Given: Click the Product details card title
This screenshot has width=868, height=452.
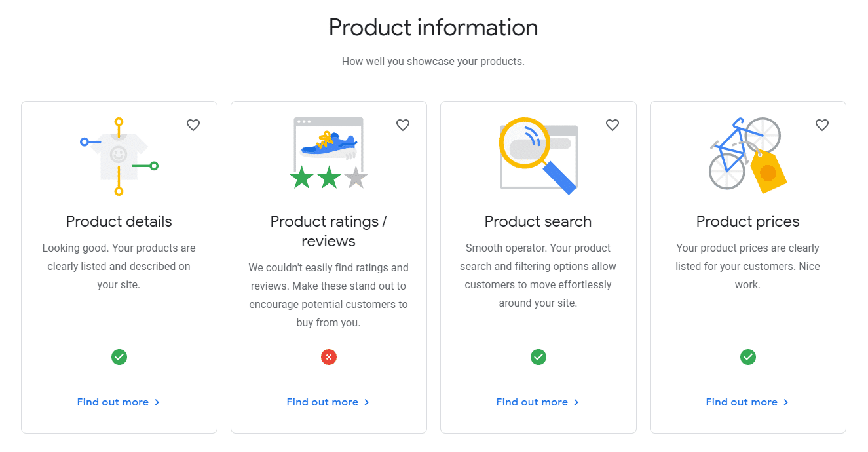Looking at the screenshot, I should [x=119, y=221].
